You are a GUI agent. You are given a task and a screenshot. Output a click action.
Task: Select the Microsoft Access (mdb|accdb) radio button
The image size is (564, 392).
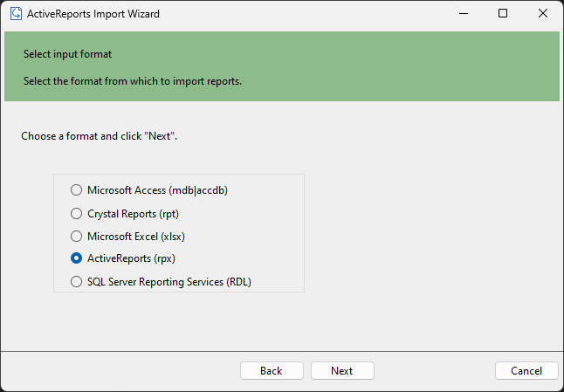coord(76,189)
